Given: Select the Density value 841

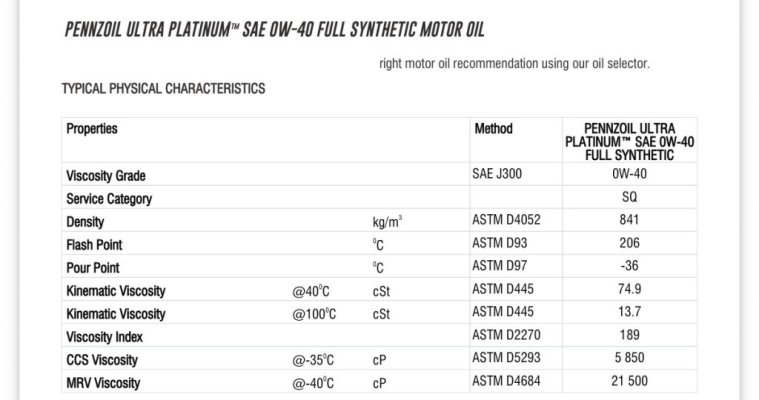Looking at the screenshot, I should coord(629,220).
